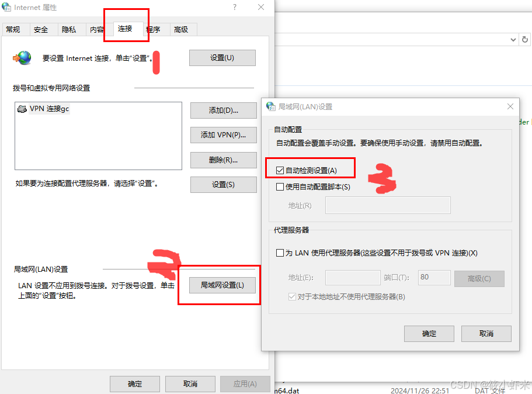Image resolution: width=532 pixels, height=394 pixels.
Task: Open 设置(S) for the connection proxy
Action: (x=223, y=185)
